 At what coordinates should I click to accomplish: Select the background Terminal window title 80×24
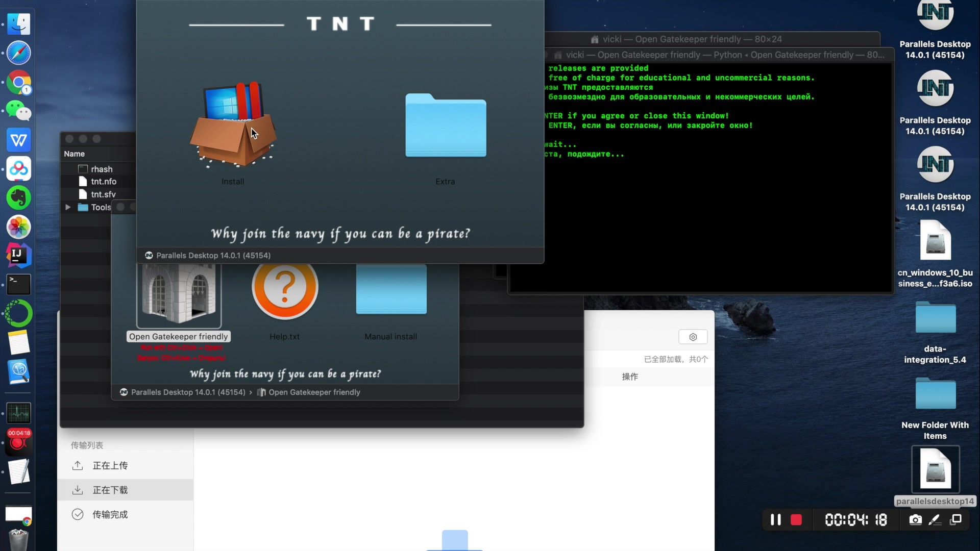click(x=687, y=39)
